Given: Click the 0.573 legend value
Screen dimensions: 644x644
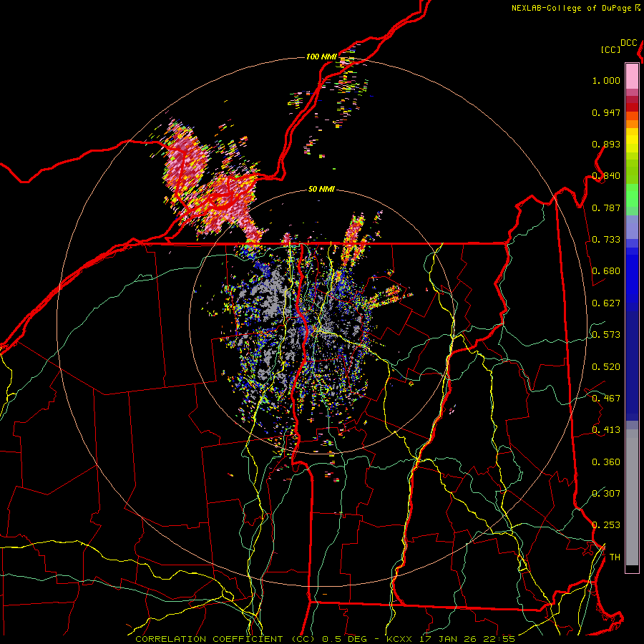Looking at the screenshot, I should point(606,335).
